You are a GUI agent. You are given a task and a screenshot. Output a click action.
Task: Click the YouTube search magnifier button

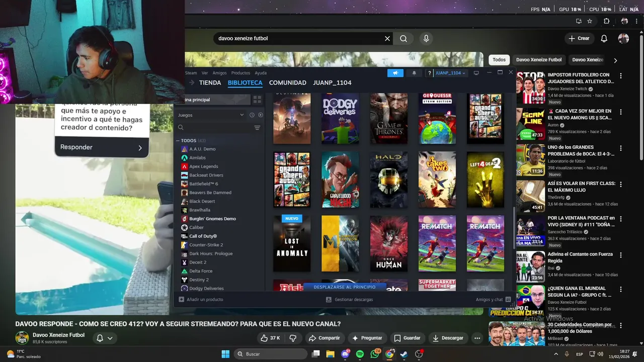pos(404,38)
